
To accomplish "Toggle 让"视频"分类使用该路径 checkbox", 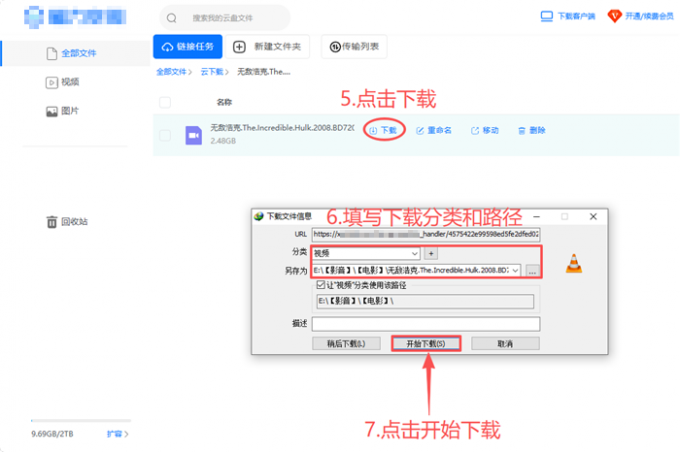I will pos(321,285).
